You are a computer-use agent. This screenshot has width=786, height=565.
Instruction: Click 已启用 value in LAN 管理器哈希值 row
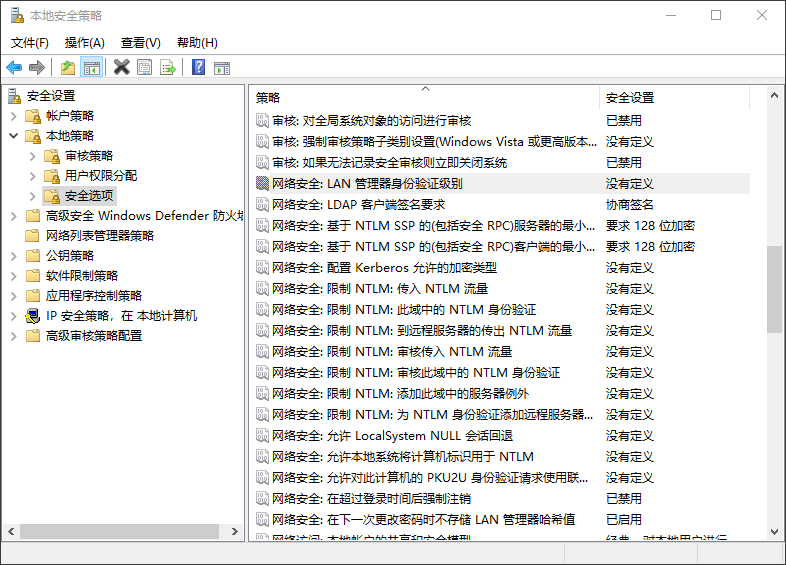pyautogui.click(x=623, y=520)
